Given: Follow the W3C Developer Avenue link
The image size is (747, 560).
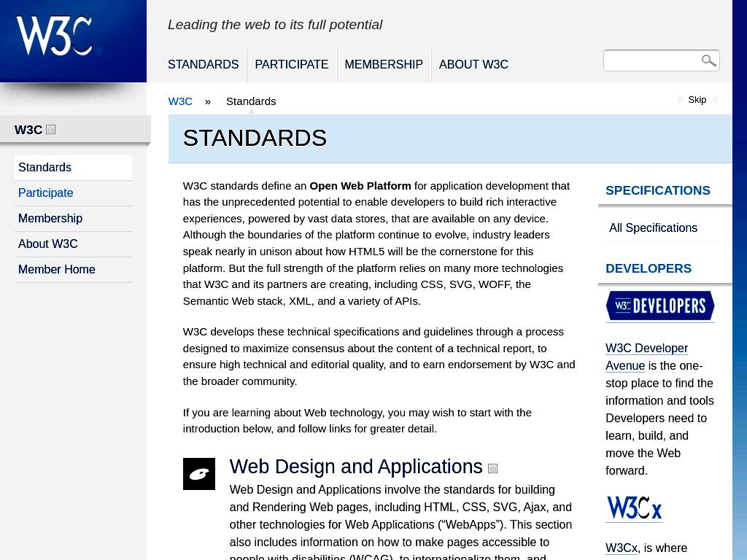Looking at the screenshot, I should [x=646, y=357].
